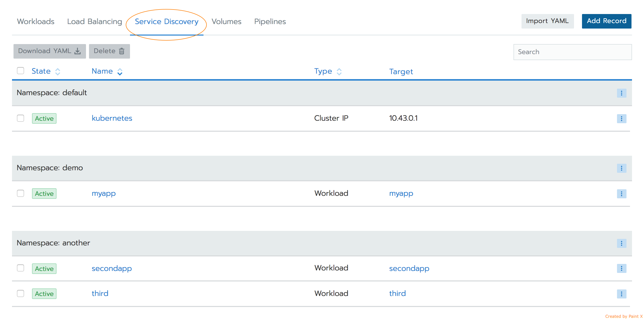Open the third name link
The image size is (644, 320).
(100, 293)
